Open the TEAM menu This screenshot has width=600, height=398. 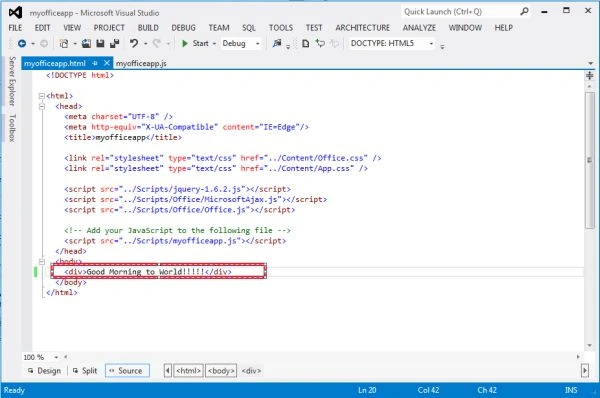click(219, 28)
